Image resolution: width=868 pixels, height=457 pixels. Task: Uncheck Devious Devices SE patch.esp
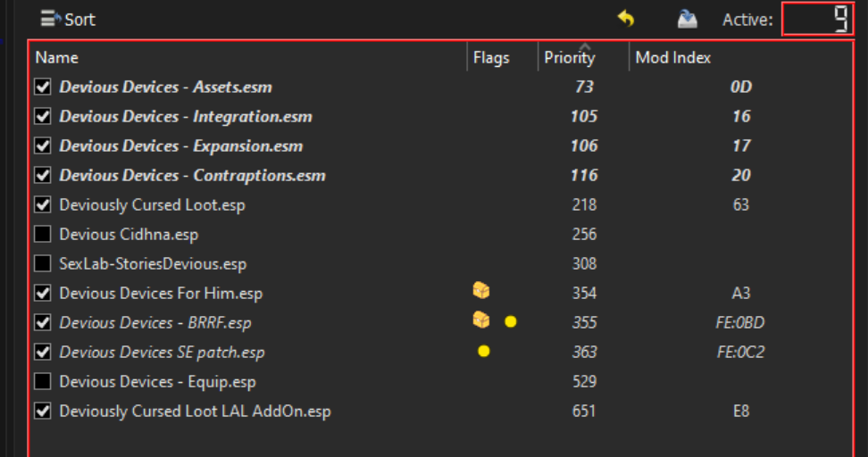[x=43, y=352]
